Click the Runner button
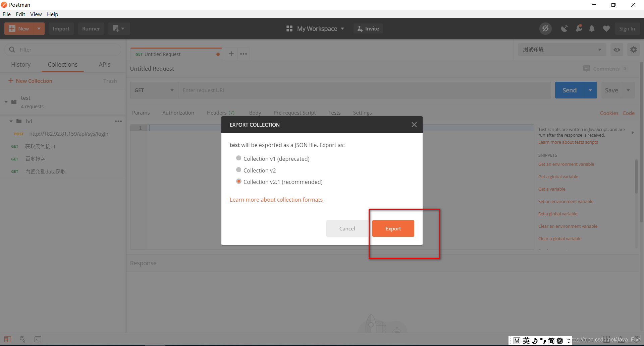This screenshot has height=346, width=644. tap(91, 29)
